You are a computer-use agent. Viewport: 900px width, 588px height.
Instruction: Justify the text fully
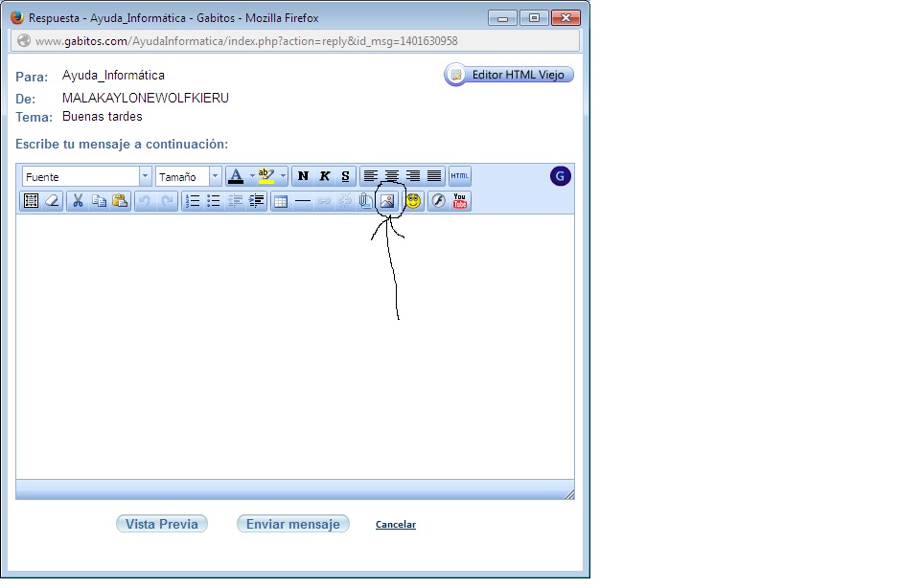click(434, 176)
